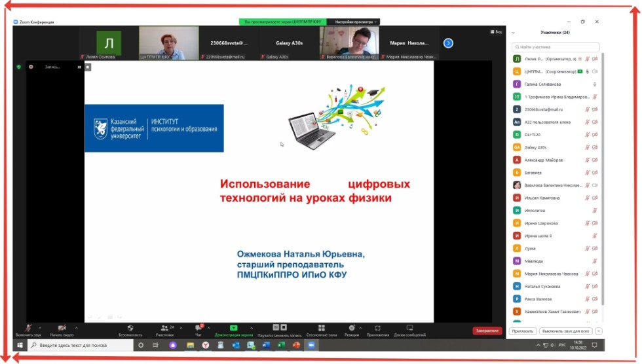
Task: Unmute microphone with Включить звук
Action: click(x=28, y=327)
